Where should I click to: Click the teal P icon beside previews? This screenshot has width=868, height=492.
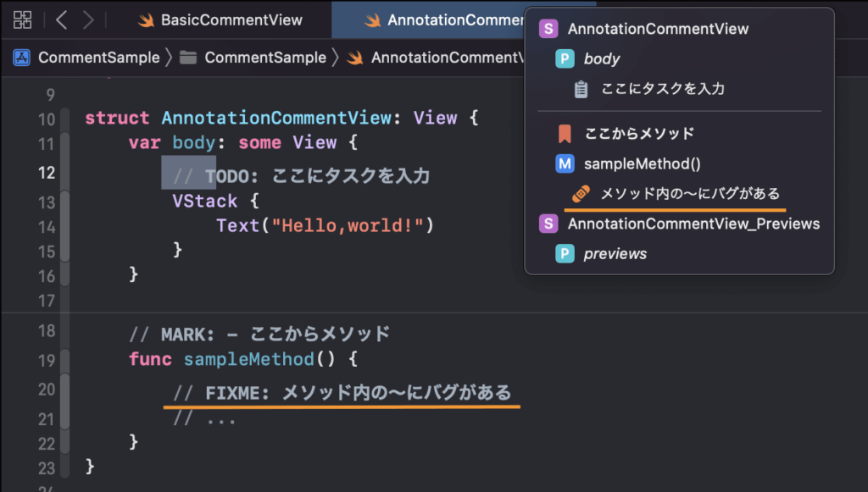click(x=565, y=254)
